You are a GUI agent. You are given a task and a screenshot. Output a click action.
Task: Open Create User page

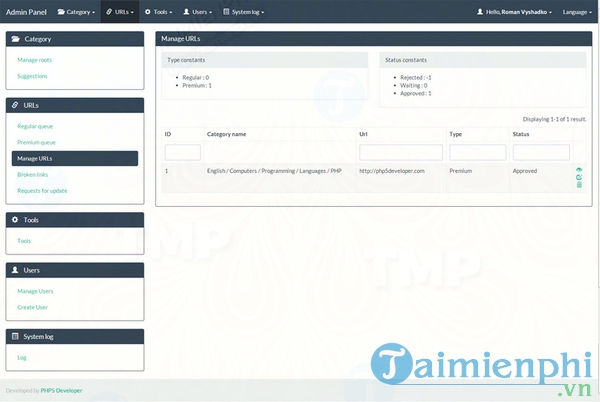(x=33, y=307)
